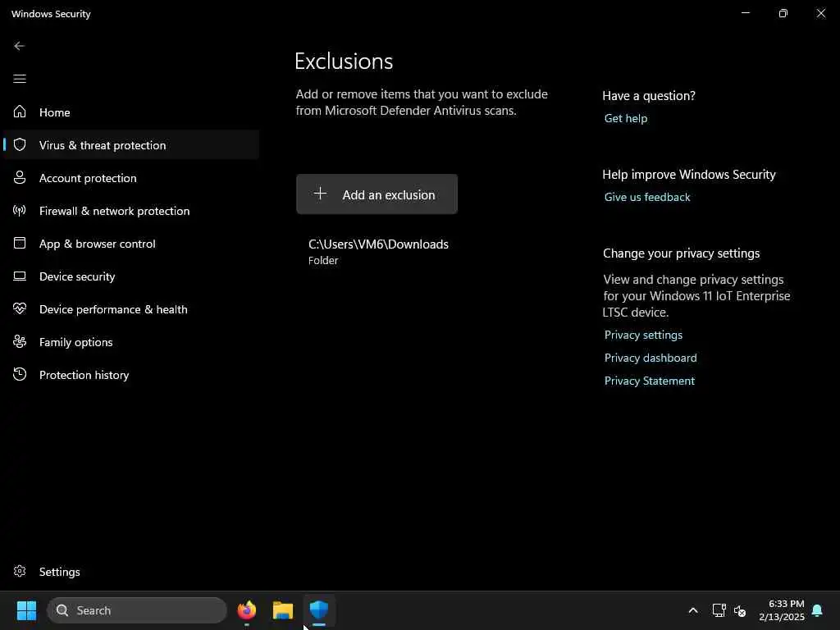840x630 pixels.
Task: Click the muted volume tray icon
Action: [740, 610]
